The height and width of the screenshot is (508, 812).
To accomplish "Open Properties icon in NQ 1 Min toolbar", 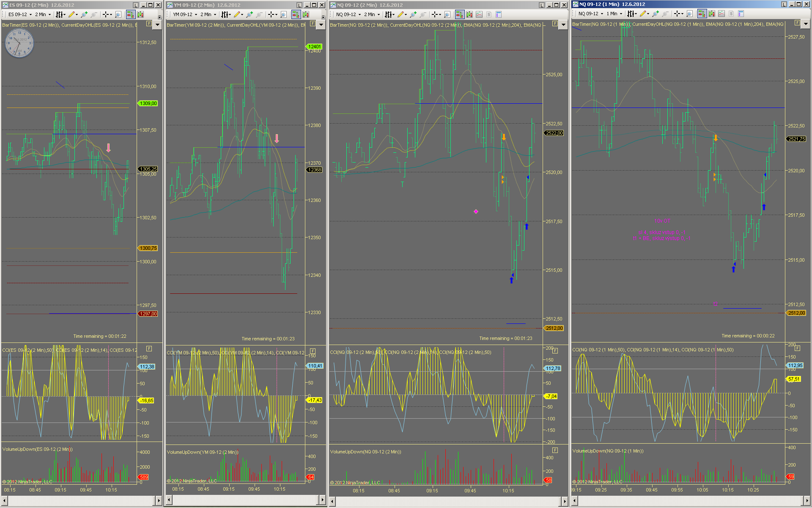I will click(x=741, y=14).
